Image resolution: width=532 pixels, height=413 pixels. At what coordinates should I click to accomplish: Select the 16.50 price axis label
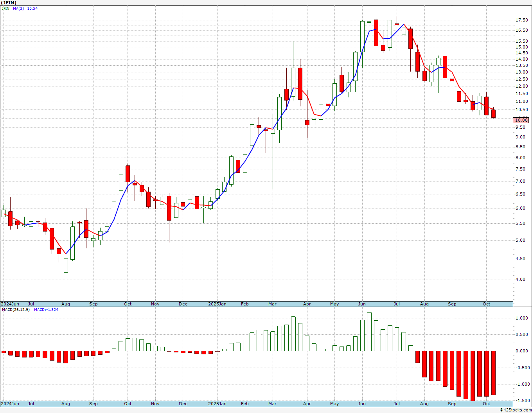click(521, 30)
